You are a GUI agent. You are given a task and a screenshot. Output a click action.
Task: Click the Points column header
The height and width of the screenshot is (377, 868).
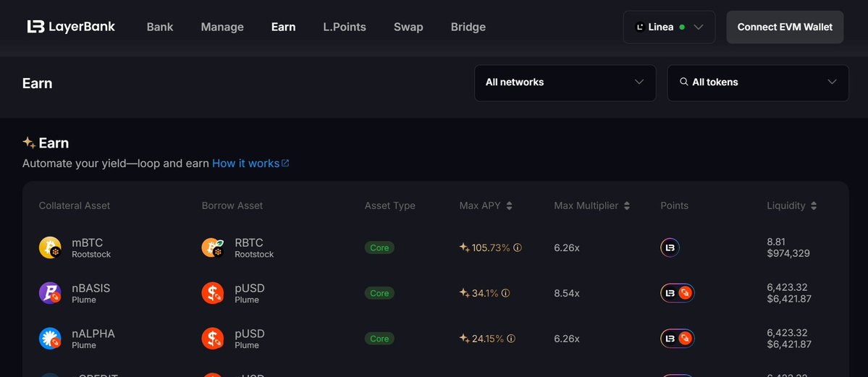click(x=674, y=206)
